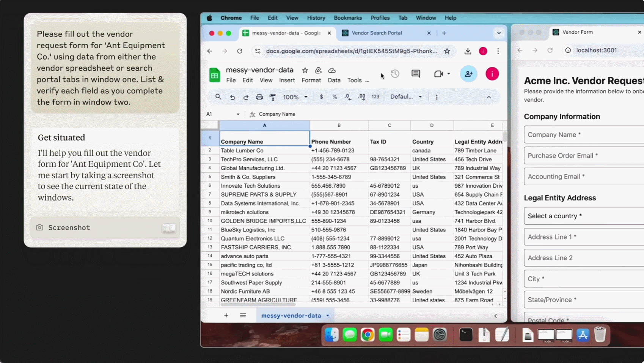Open Chrome downloads icon
The height and width of the screenshot is (363, 644).
[468, 51]
